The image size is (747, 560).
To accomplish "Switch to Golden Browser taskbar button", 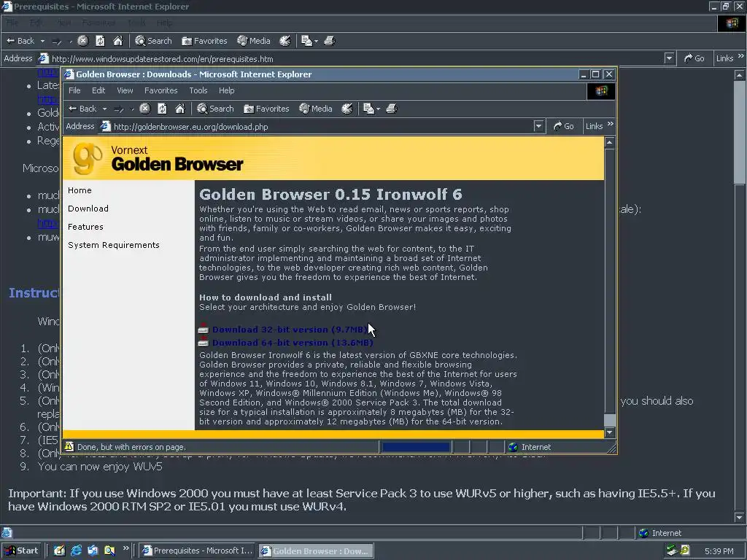I will 316,551.
